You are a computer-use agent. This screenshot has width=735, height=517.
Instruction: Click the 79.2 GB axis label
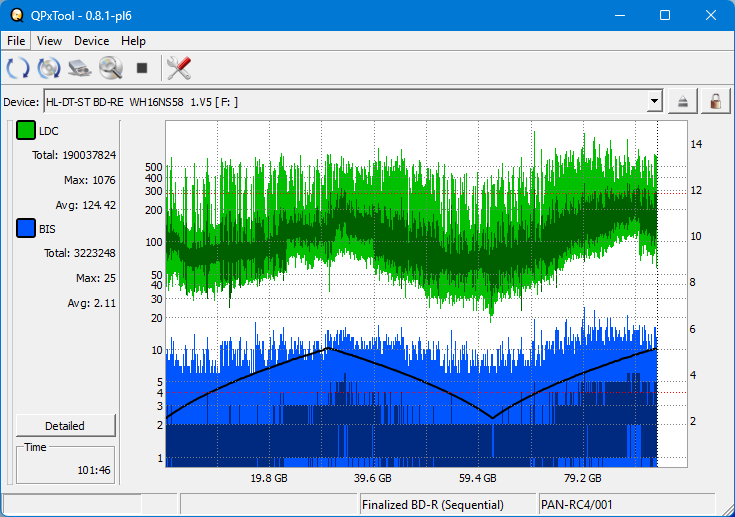[583, 478]
